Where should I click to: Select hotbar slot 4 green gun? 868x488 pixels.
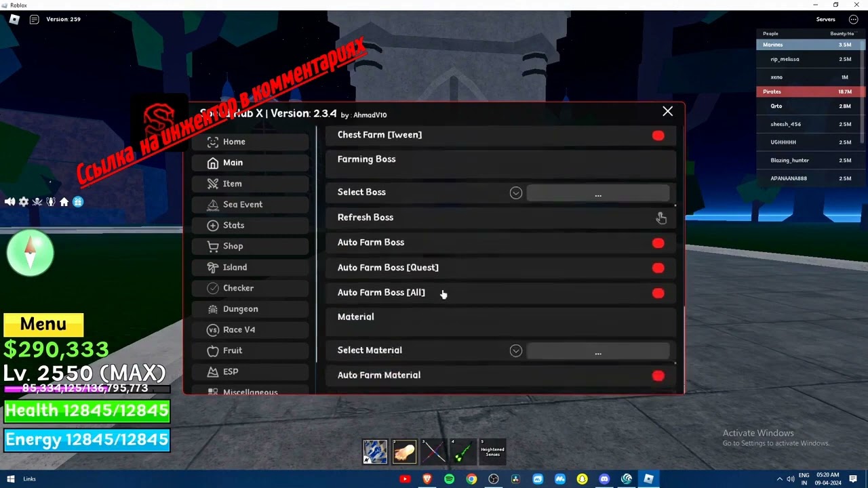[x=463, y=451]
